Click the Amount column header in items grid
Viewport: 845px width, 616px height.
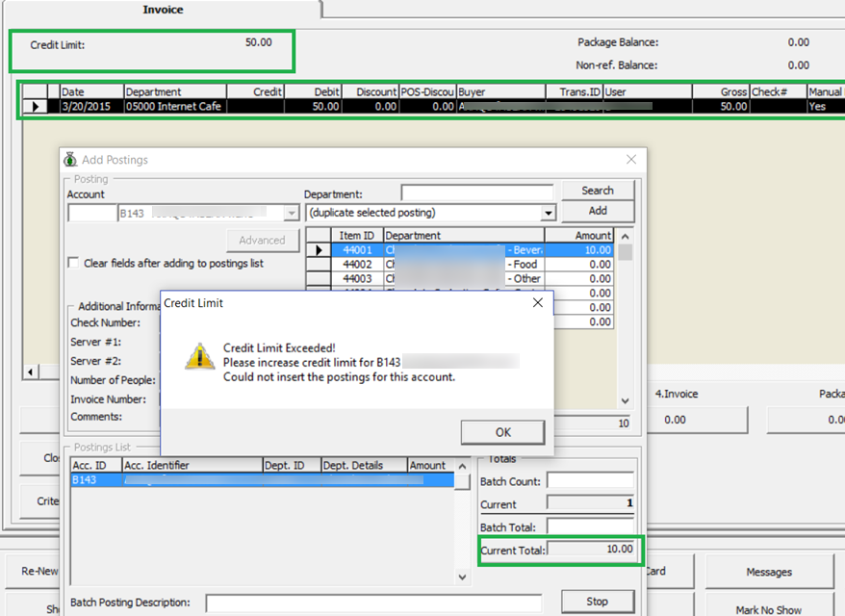[578, 236]
